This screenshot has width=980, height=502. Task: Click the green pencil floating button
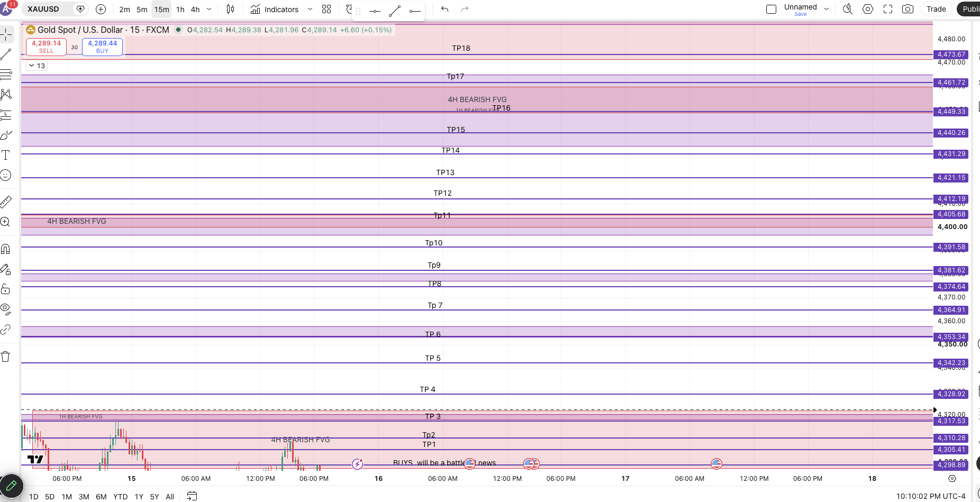point(11,486)
